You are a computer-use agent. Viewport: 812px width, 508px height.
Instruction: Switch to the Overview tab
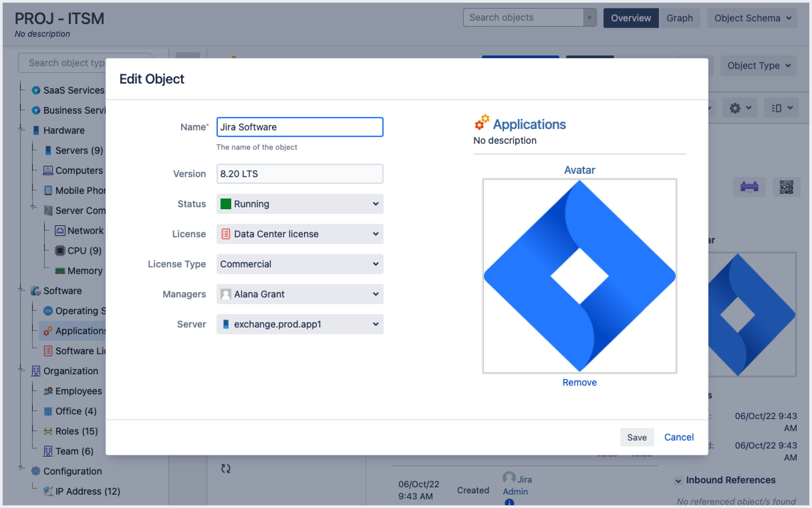click(631, 18)
